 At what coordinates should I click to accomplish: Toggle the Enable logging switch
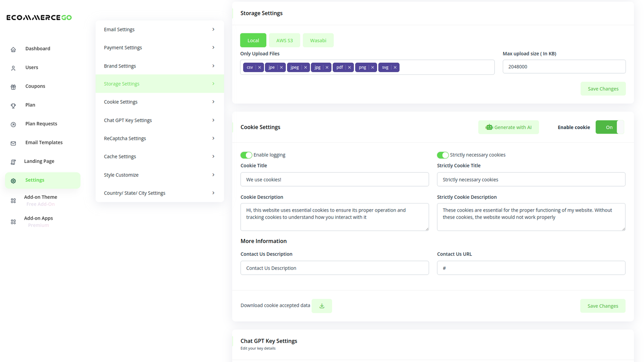246,155
